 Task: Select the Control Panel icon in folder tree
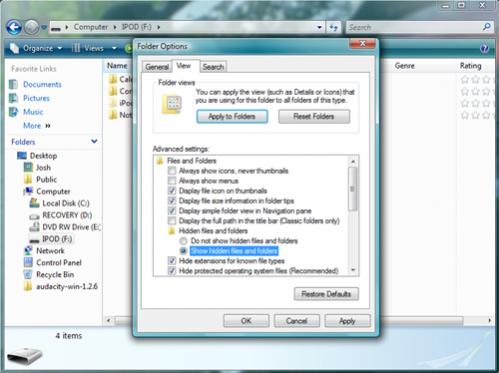(x=28, y=263)
